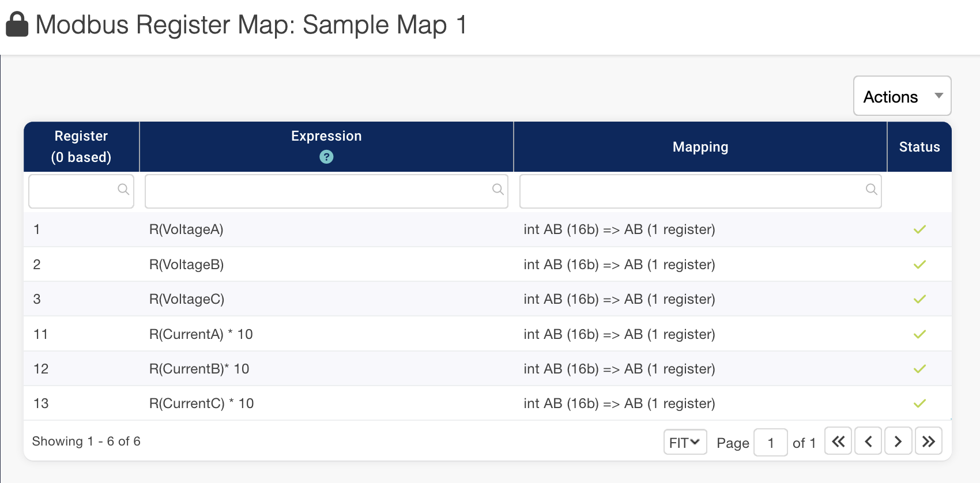This screenshot has height=483, width=980.
Task: Sort by the Register (0 based) column header
Action: (x=81, y=146)
